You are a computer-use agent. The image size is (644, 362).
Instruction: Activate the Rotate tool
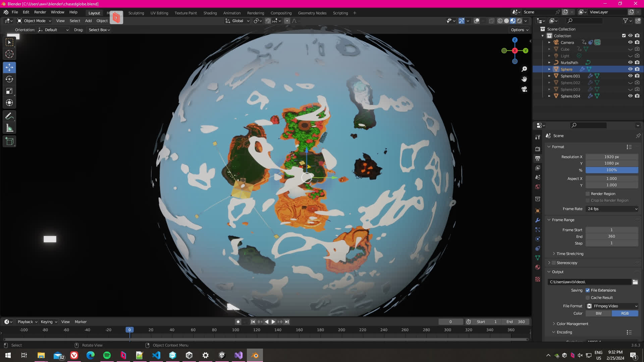coord(9,79)
